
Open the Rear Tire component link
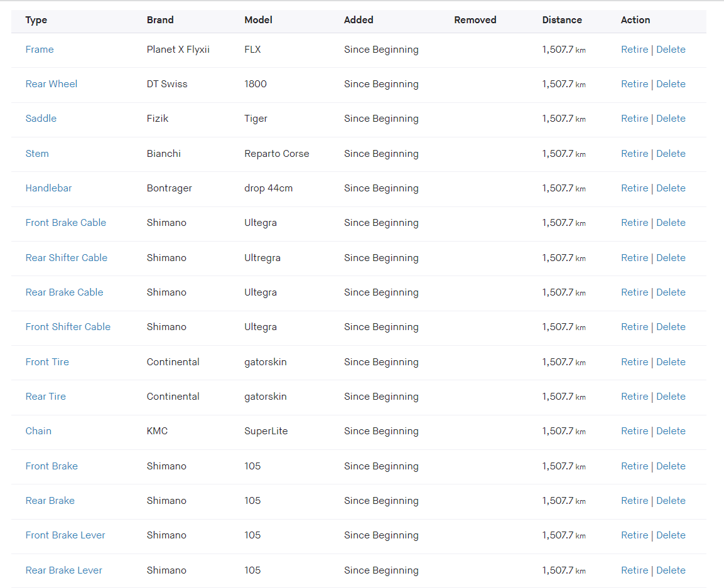tap(45, 397)
